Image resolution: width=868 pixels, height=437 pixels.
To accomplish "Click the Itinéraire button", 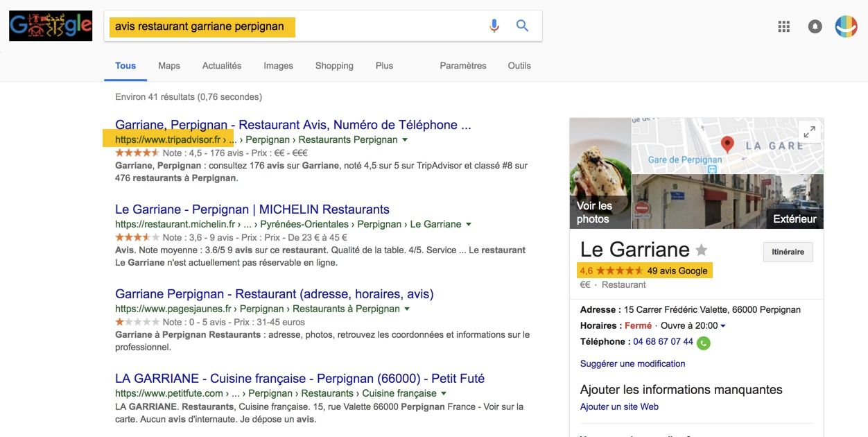I will pyautogui.click(x=788, y=252).
